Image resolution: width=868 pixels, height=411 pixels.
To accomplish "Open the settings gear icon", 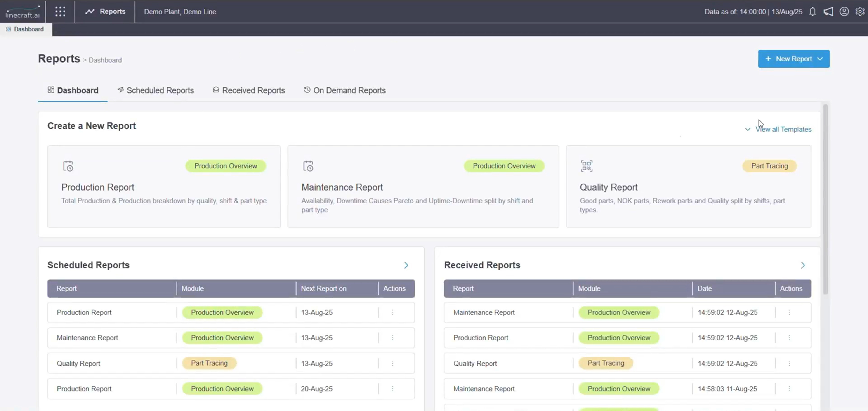I will click(x=860, y=12).
